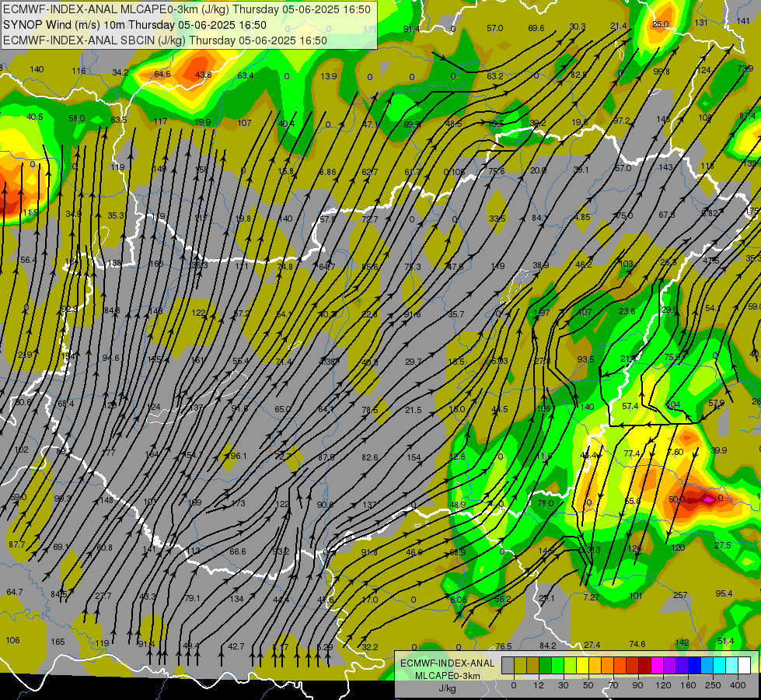Viewport: 761px width, 700px height.
Task: Click the map value '25.0' at top right
Action: pos(660,24)
